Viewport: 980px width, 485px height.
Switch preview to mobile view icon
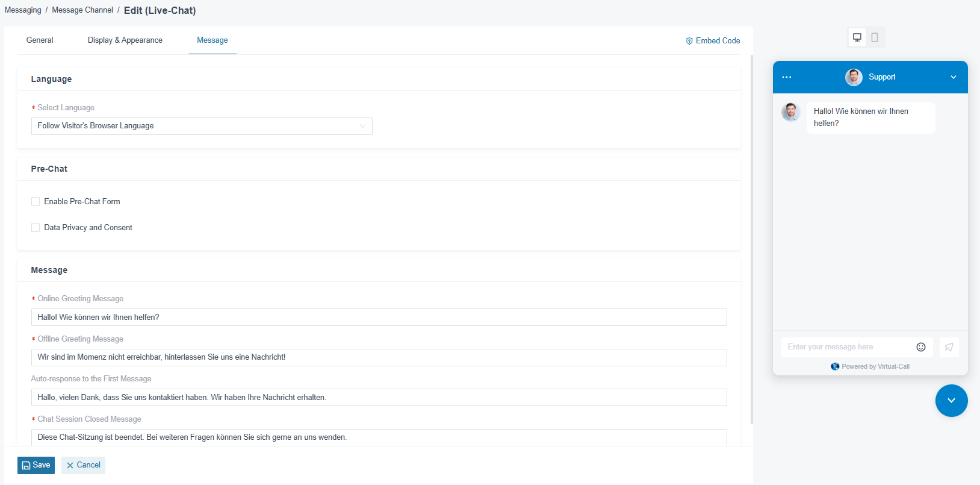pyautogui.click(x=875, y=37)
